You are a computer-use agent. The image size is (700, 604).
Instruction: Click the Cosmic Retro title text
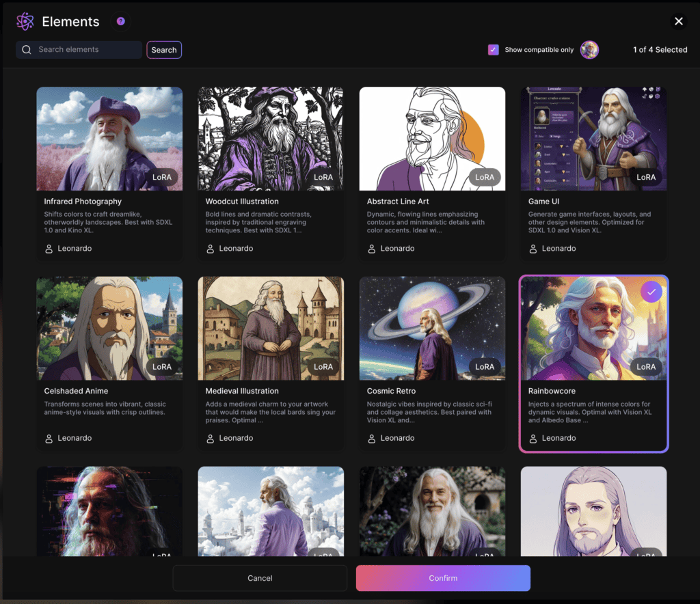[x=391, y=391]
